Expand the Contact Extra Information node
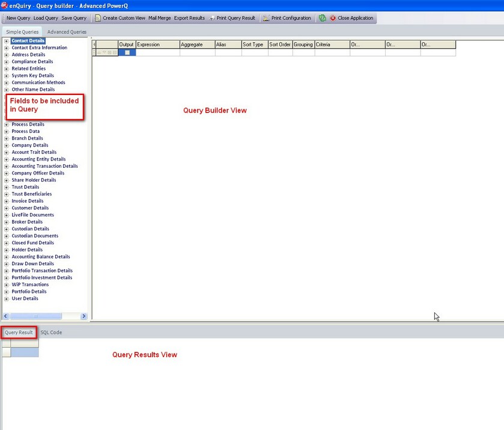The image size is (504, 430). click(6, 48)
